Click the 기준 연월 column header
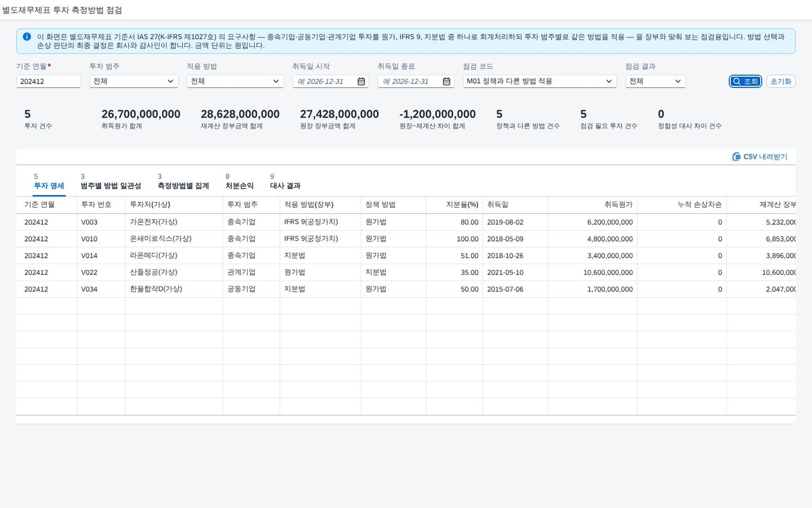The image size is (812, 508). 46,205
